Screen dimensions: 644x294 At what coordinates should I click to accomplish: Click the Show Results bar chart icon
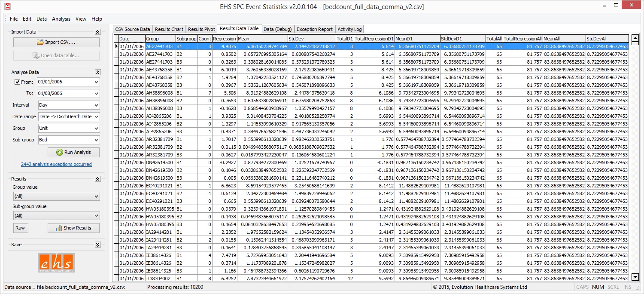[59, 228]
